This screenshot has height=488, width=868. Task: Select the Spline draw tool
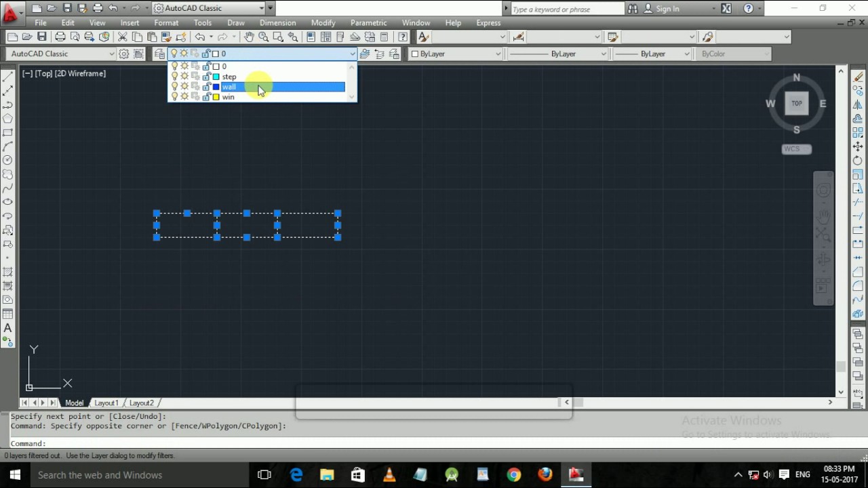tap(7, 188)
